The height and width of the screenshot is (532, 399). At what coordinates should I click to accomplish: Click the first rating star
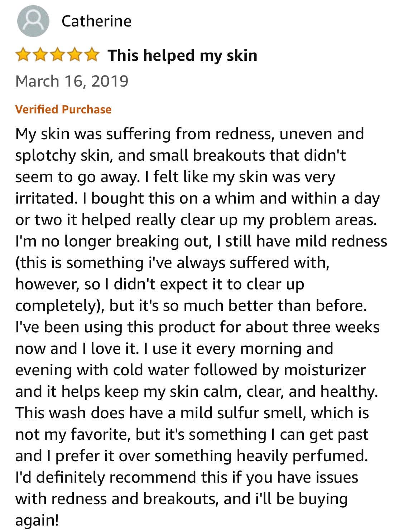pos(23,55)
